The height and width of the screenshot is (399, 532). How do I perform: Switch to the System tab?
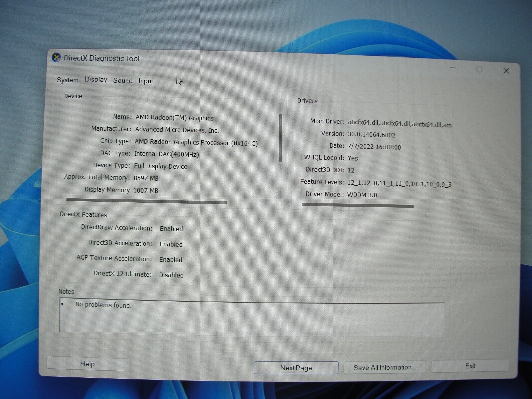click(x=67, y=80)
